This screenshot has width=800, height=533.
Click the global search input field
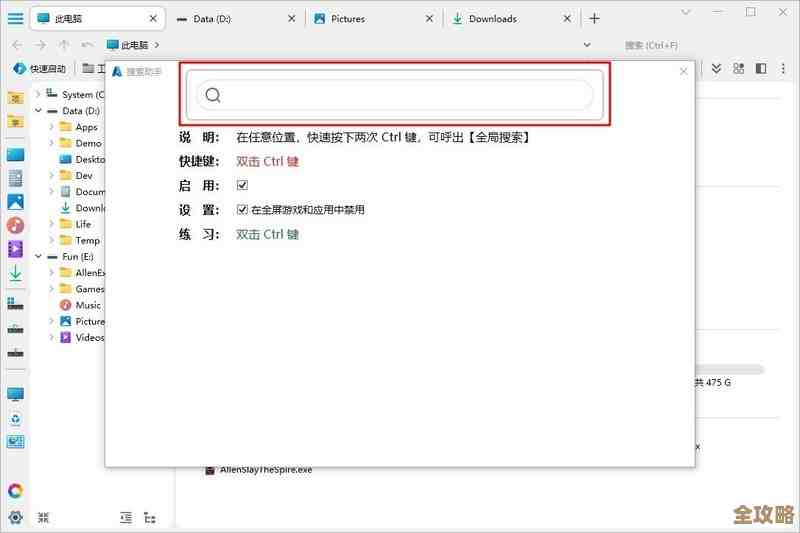click(x=394, y=95)
